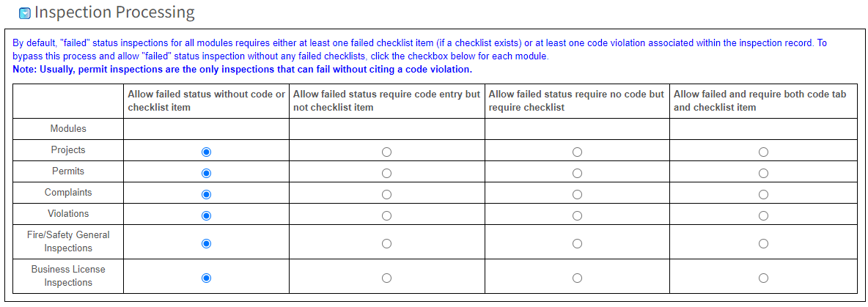
Task: Select Fire/Safety require no code but checklist
Action: pos(577,243)
